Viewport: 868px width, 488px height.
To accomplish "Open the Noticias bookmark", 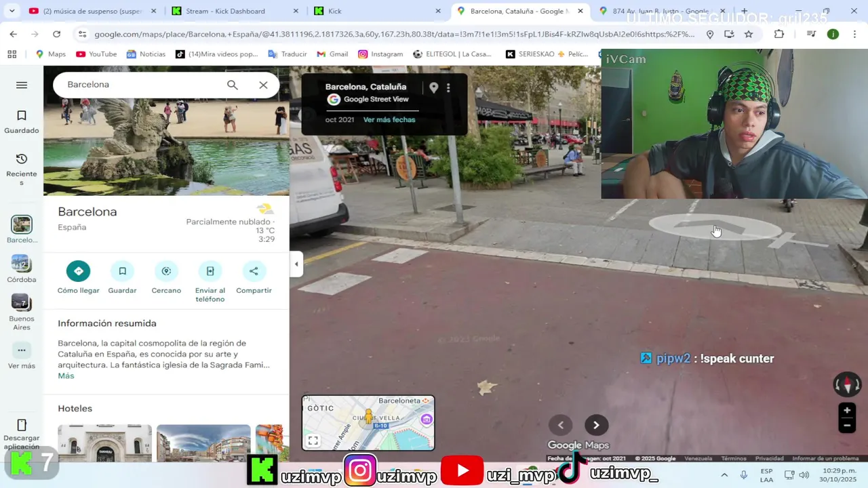I will coord(146,54).
